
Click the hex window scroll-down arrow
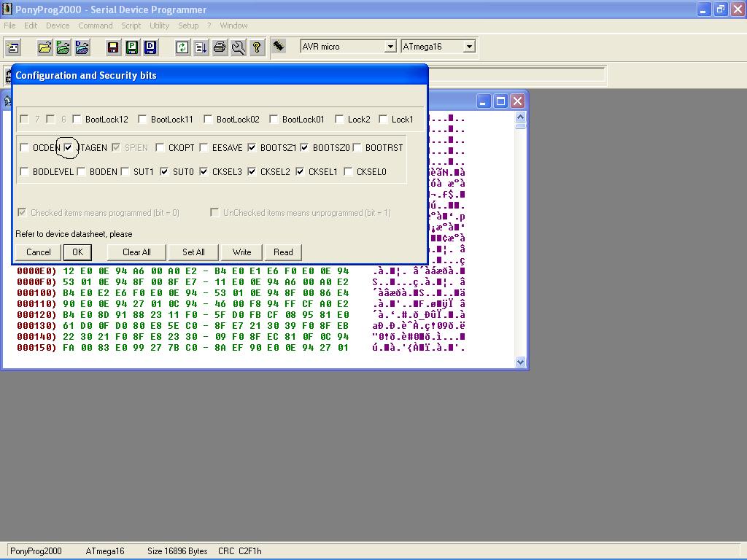[520, 362]
